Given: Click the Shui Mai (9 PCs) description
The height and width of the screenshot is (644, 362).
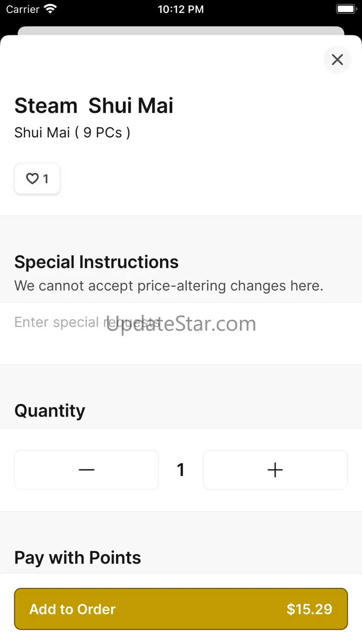Looking at the screenshot, I should [72, 133].
